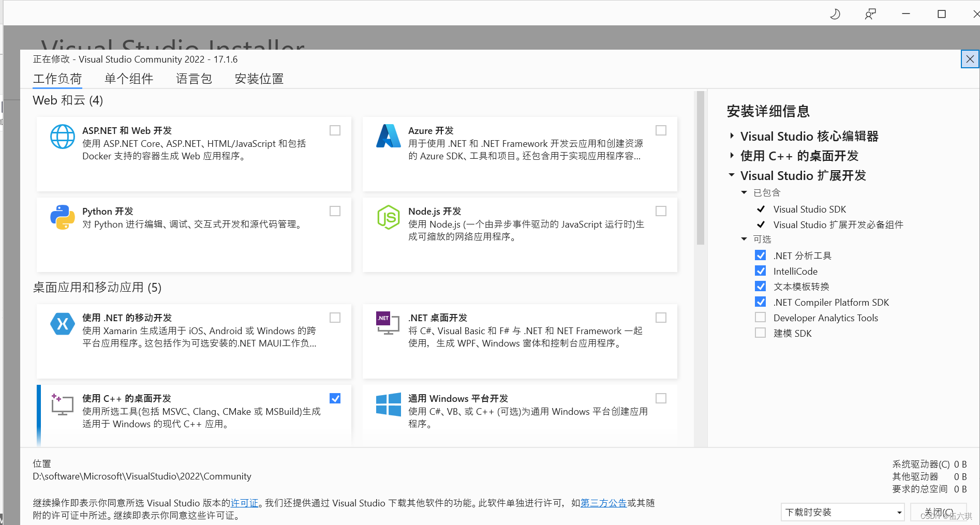Open the 许可证 link
This screenshot has width=980, height=525.
click(244, 503)
